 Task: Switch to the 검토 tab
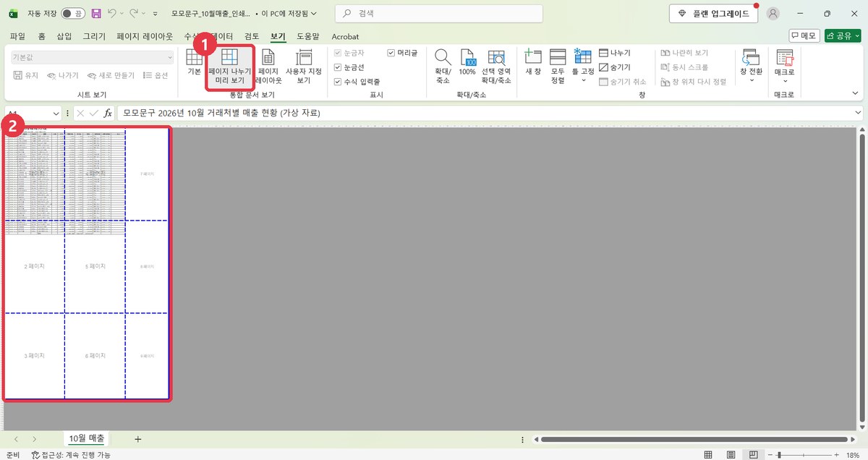tap(252, 36)
